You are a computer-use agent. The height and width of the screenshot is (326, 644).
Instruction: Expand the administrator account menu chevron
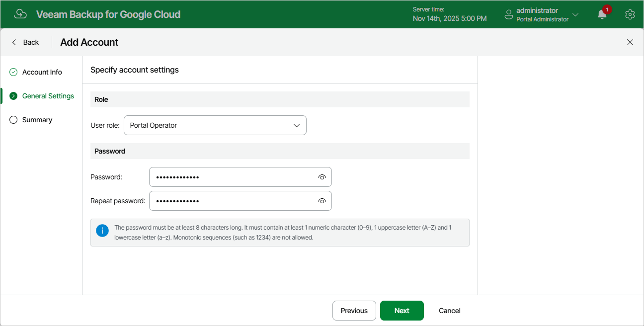click(575, 14)
